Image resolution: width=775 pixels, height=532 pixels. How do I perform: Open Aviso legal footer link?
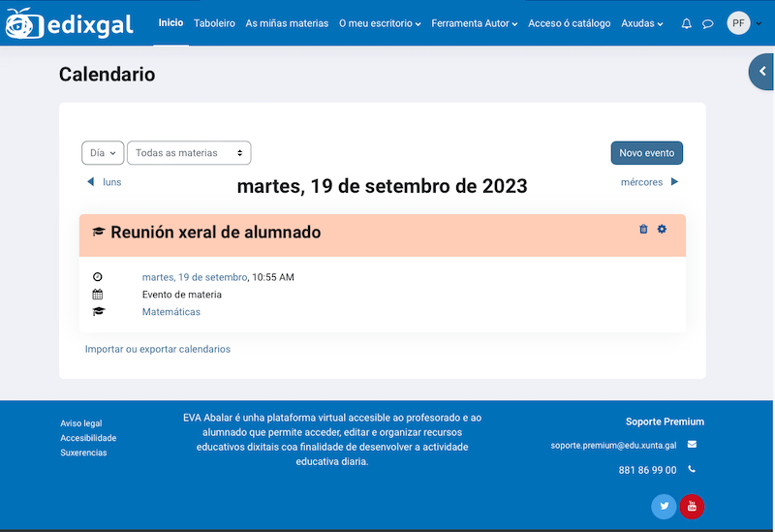click(81, 423)
